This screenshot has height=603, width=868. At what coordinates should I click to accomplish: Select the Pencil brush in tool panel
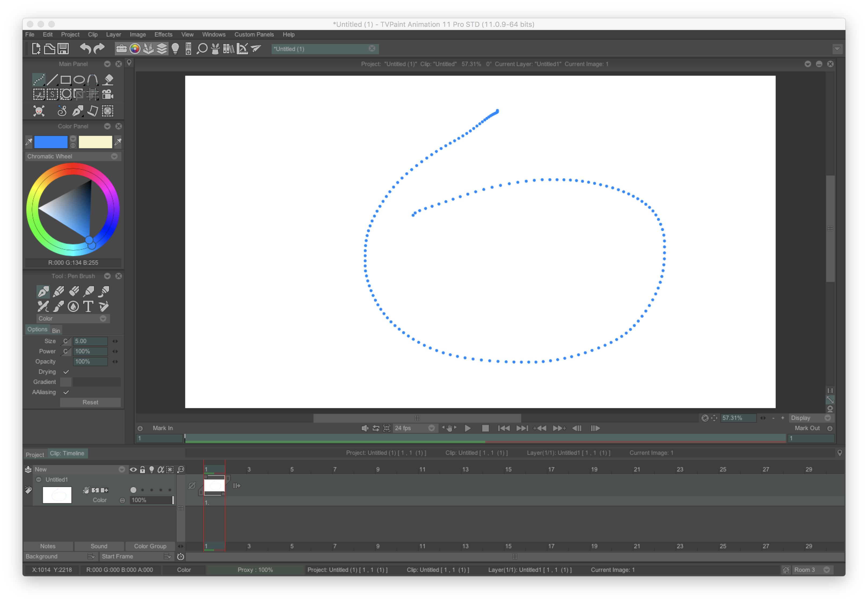[59, 291]
